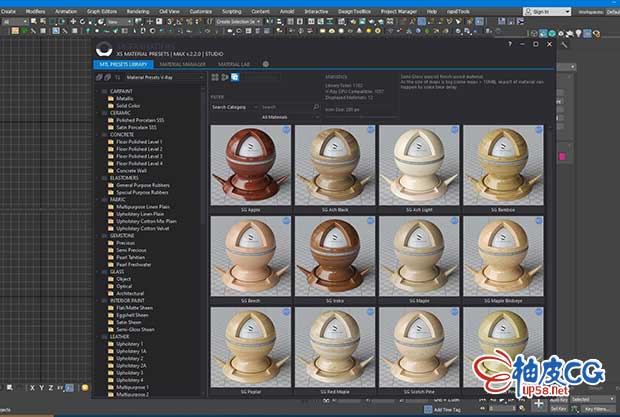The height and width of the screenshot is (417, 620).
Task: Click the info badge on SG Bamboo thumbnail
Action: point(539,130)
